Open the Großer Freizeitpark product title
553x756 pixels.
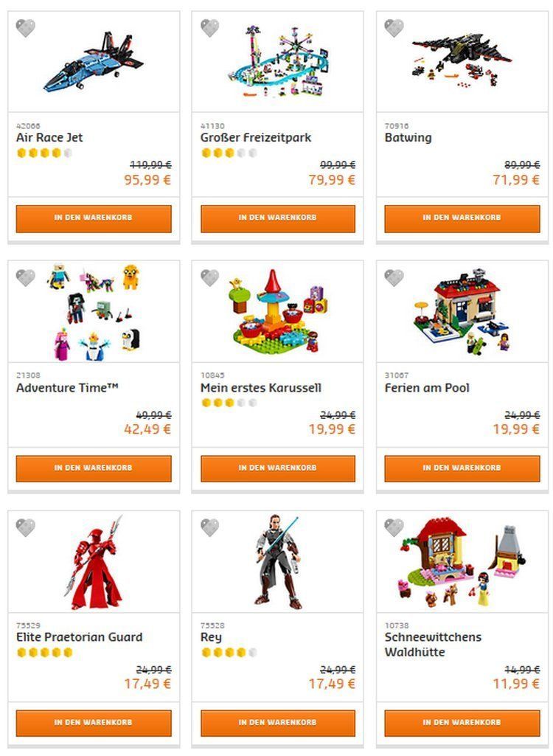pyautogui.click(x=256, y=138)
